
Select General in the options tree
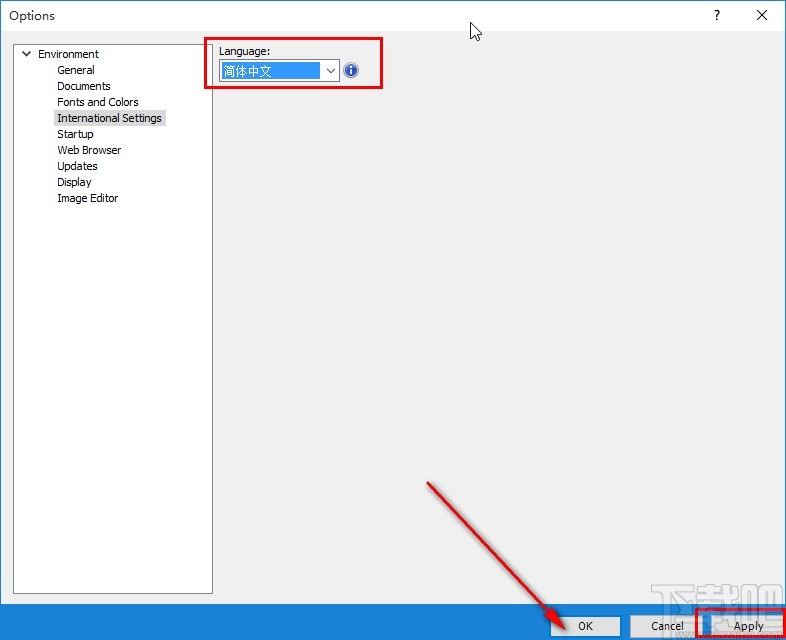pos(76,70)
